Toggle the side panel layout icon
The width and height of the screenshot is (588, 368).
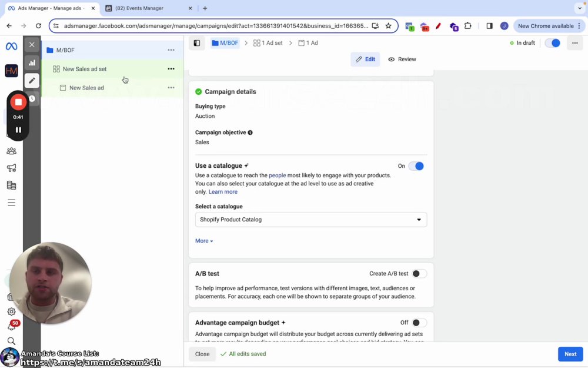[x=197, y=43]
